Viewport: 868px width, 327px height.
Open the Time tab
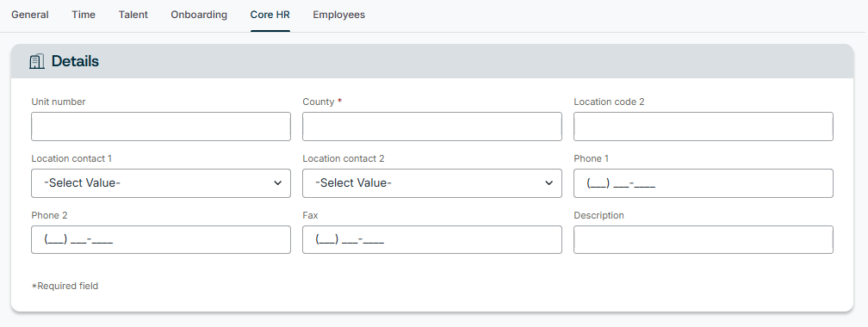[x=84, y=15]
